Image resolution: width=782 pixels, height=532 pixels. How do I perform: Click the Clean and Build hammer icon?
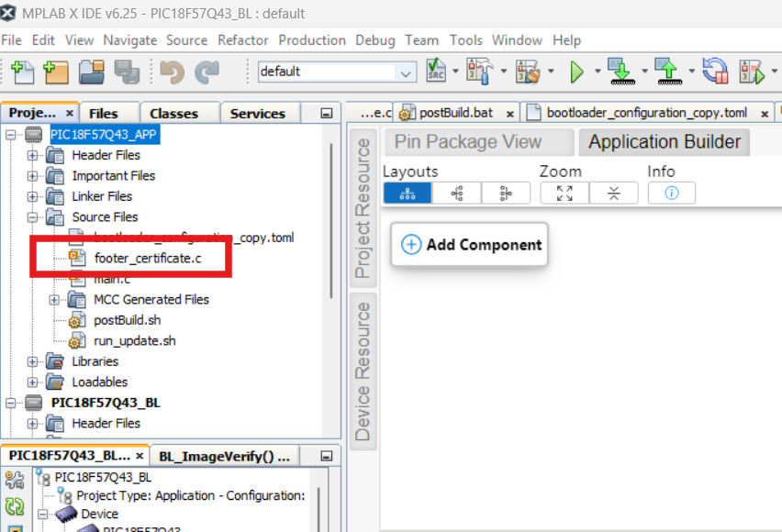click(527, 72)
